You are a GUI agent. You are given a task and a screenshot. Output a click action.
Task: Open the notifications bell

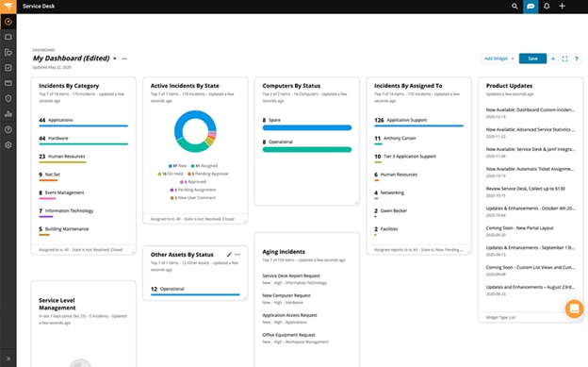pos(547,6)
